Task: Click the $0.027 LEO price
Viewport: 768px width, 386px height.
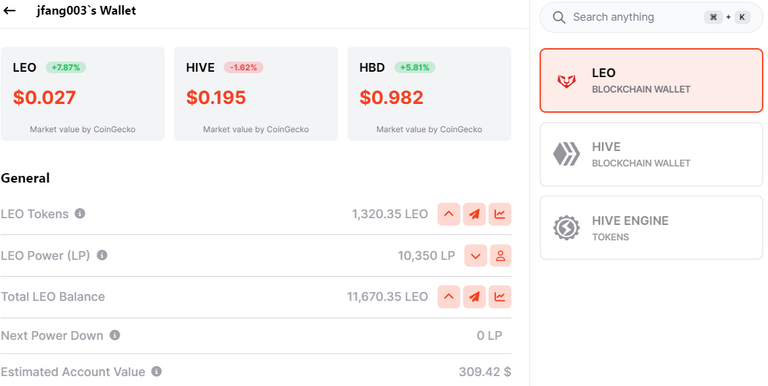Action: pos(45,97)
